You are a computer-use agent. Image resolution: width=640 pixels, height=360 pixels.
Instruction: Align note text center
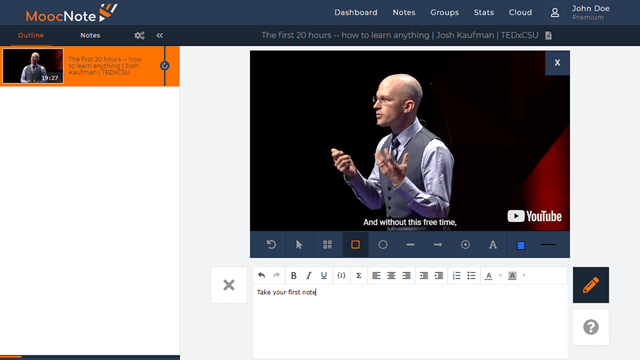(x=391, y=276)
